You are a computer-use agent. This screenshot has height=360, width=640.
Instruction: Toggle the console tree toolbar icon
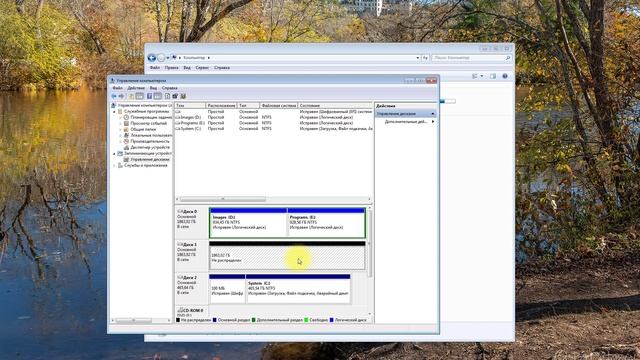click(x=140, y=96)
